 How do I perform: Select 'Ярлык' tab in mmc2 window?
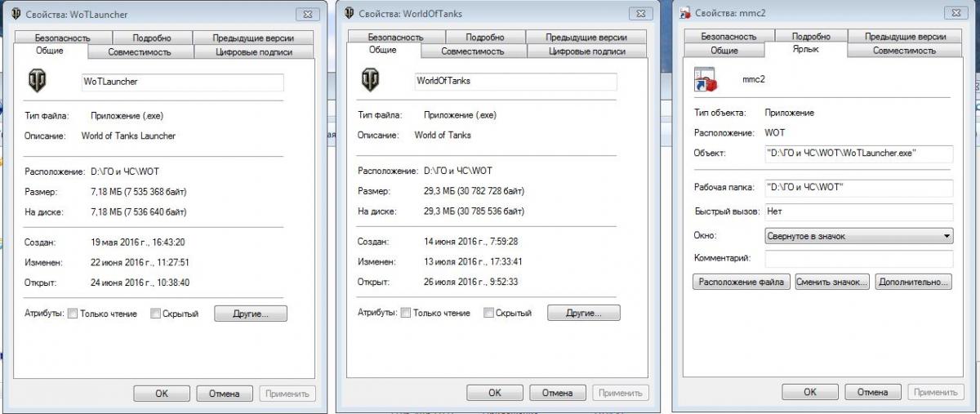pos(807,50)
